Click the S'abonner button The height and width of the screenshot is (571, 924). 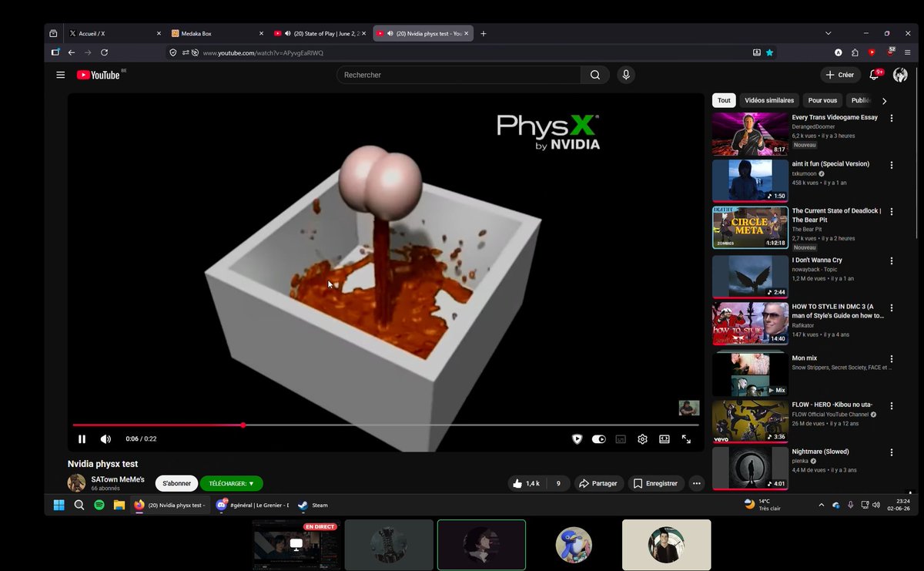[x=176, y=483]
